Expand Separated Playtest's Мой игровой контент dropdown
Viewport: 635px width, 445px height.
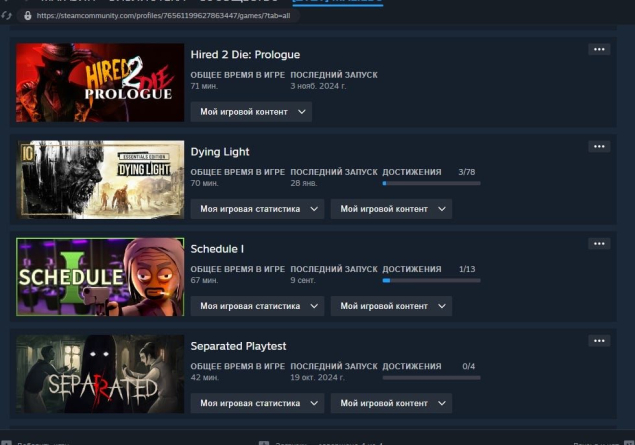pos(391,403)
